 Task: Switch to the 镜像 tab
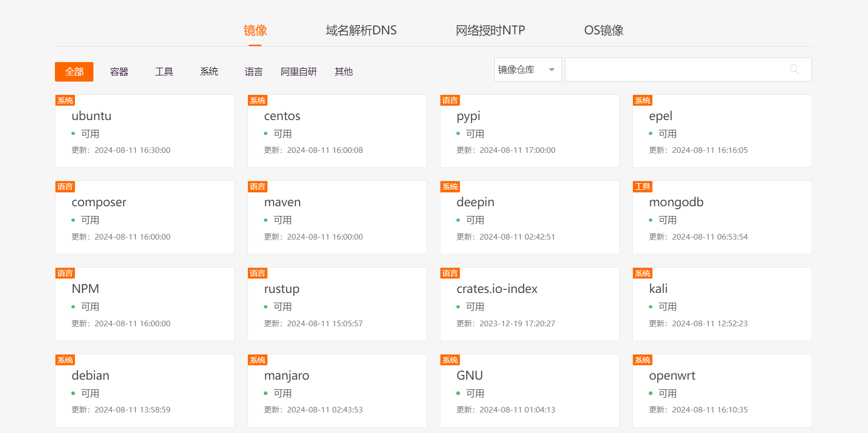click(x=255, y=30)
